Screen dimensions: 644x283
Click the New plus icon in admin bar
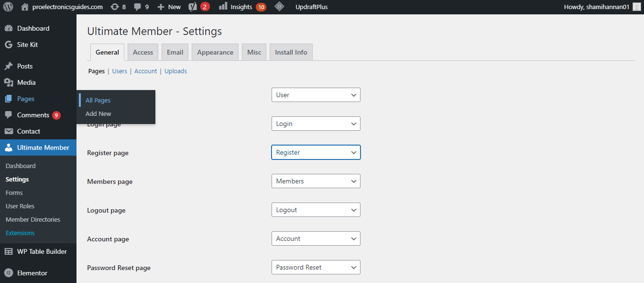coord(160,7)
